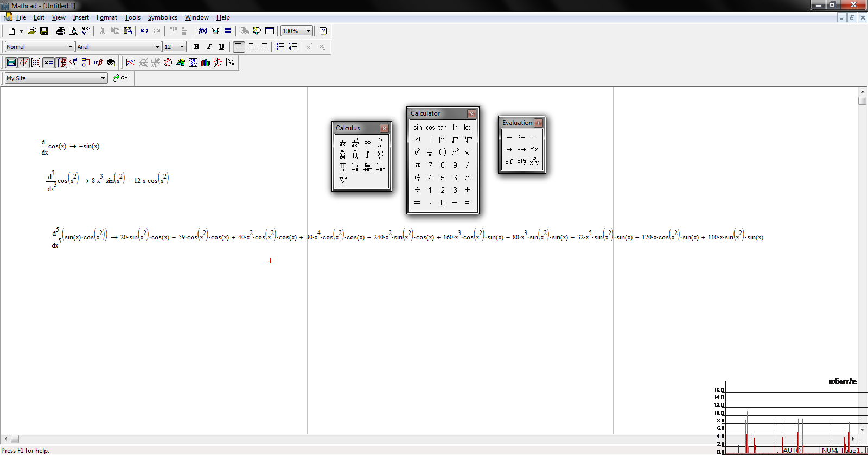
Task: Toggle underline formatting
Action: [221, 47]
